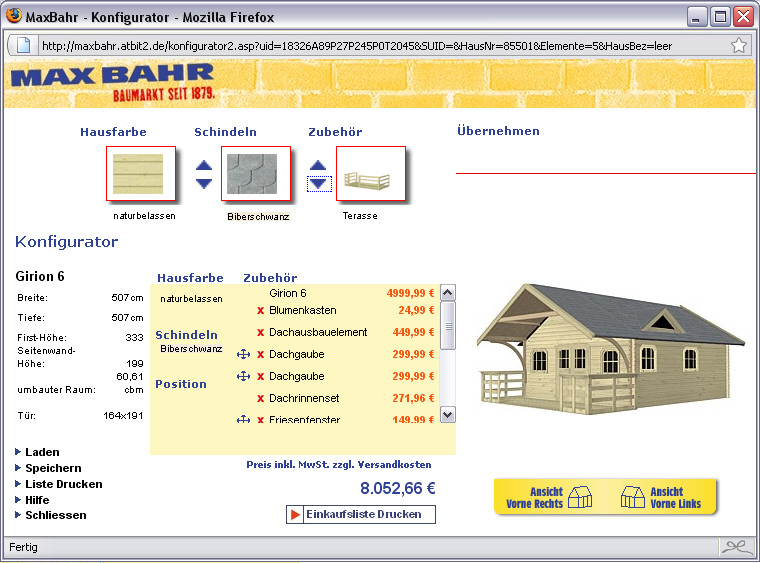Open the Laden link

(42, 452)
